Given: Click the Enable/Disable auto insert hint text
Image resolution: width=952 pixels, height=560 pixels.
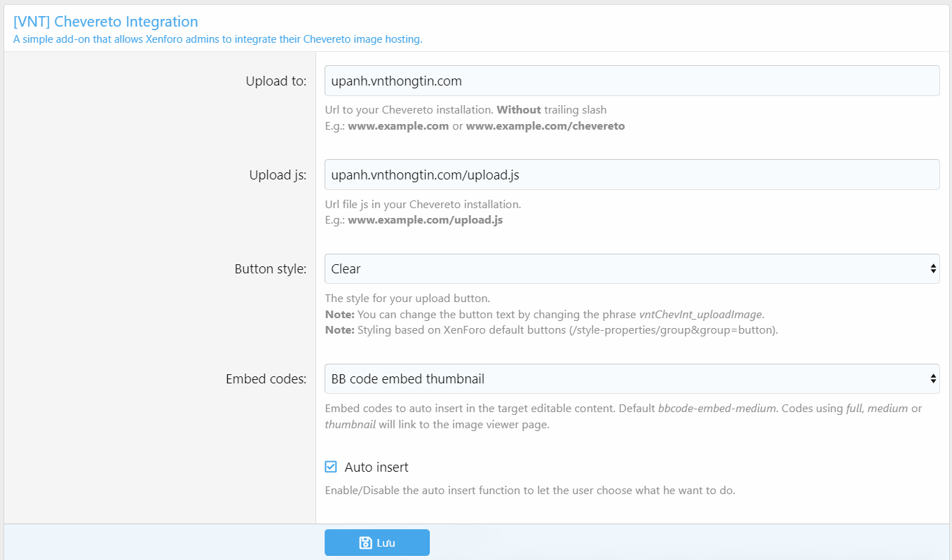Looking at the screenshot, I should pyautogui.click(x=530, y=490).
